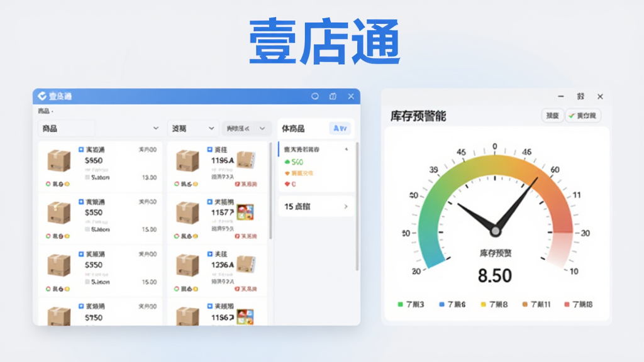The width and height of the screenshot is (644, 362).
Task: Click the green ring status icon on 1296A card
Action: click(x=177, y=289)
